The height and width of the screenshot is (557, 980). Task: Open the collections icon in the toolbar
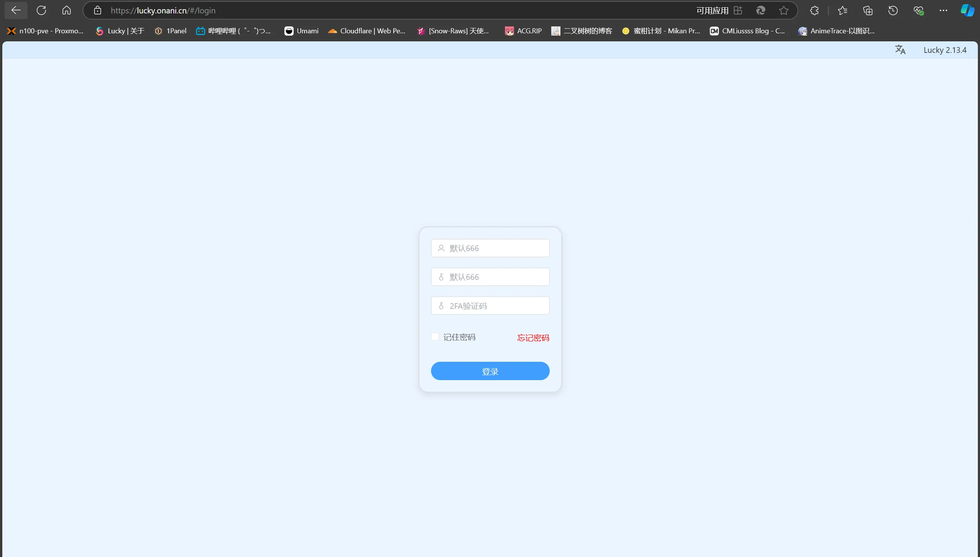click(867, 10)
